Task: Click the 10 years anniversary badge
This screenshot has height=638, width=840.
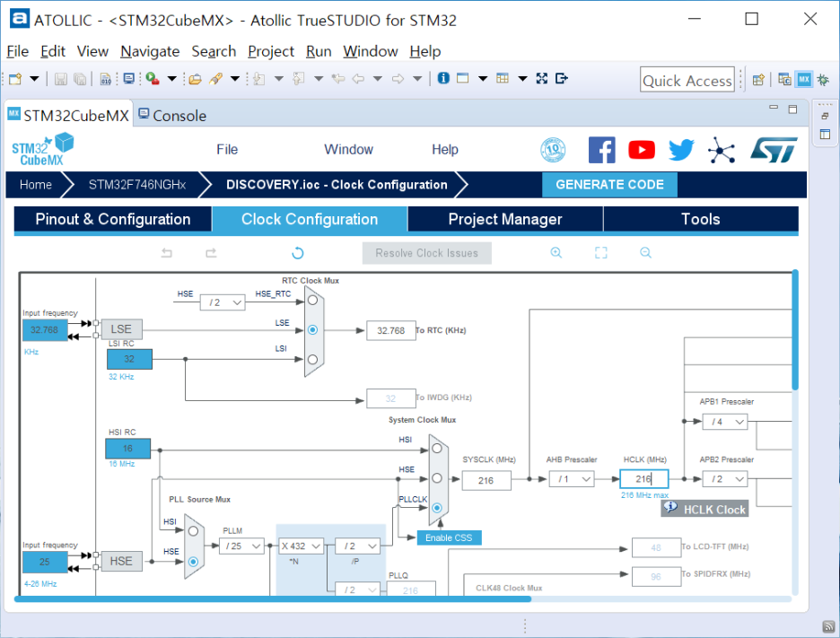Action: pyautogui.click(x=553, y=150)
